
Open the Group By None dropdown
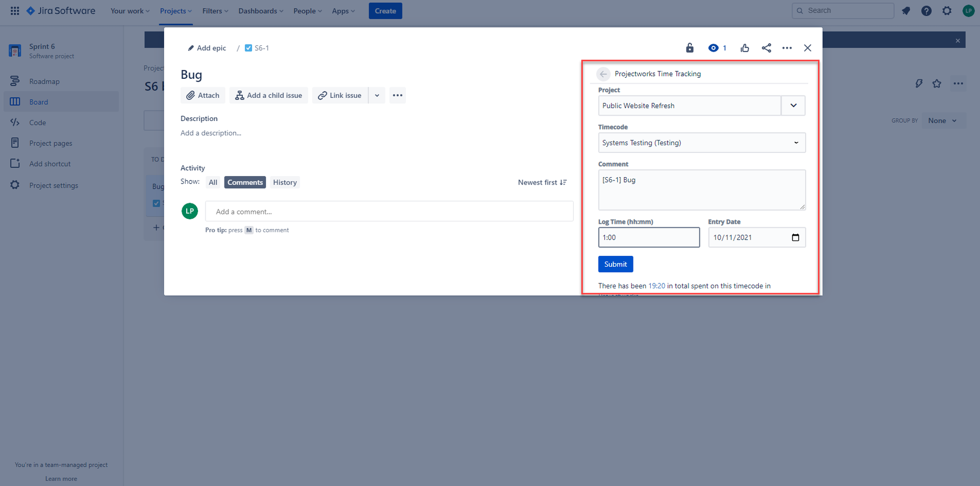point(942,121)
